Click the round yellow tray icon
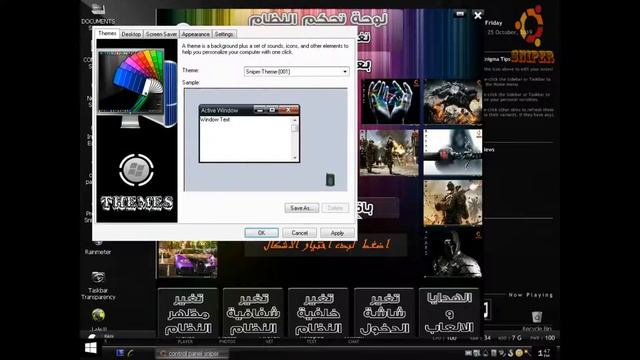The width and height of the screenshot is (640, 360). click(519, 353)
